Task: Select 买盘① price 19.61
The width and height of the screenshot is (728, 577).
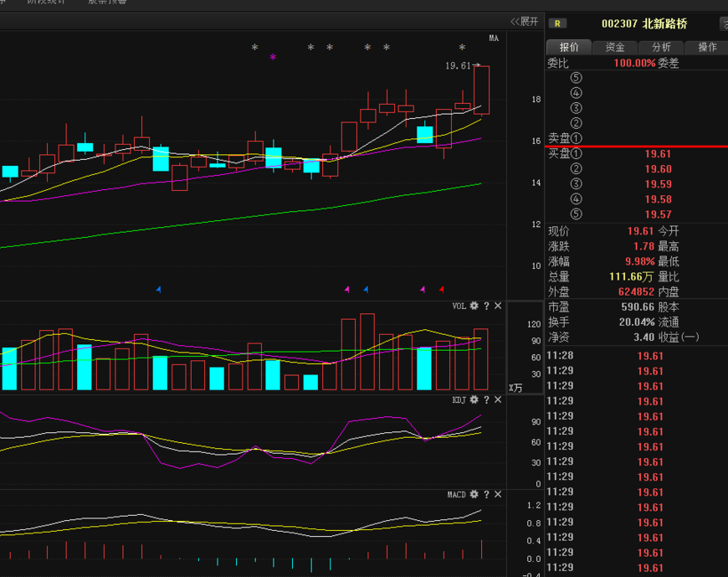Action: (658, 154)
